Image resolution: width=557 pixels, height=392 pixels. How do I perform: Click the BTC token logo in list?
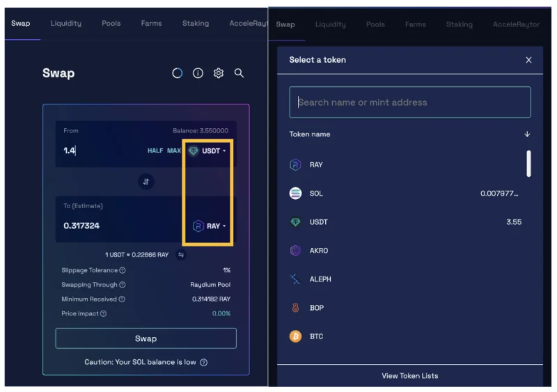(295, 336)
